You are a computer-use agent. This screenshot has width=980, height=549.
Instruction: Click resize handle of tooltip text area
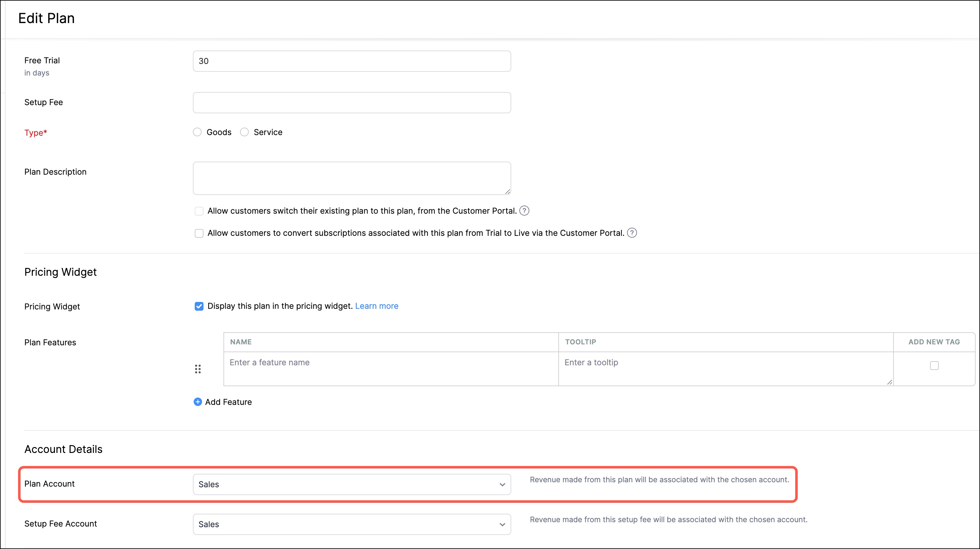pos(889,382)
